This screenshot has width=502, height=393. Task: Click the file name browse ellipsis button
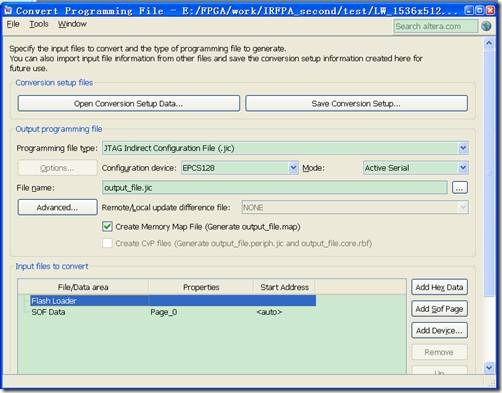point(460,188)
